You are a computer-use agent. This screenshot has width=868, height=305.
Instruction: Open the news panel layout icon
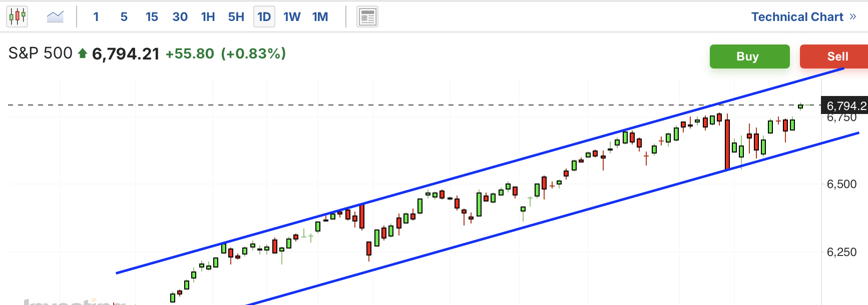pos(367,17)
